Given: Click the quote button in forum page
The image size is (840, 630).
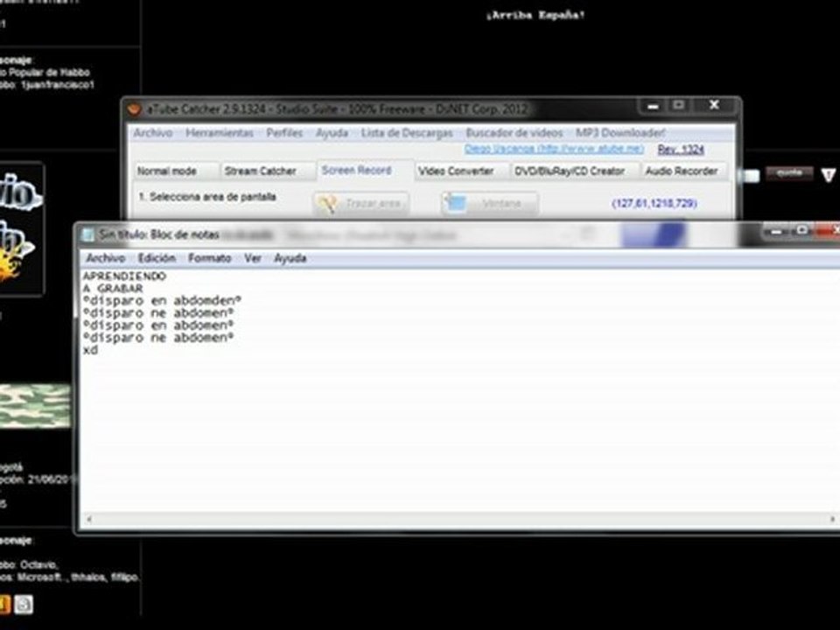Looking at the screenshot, I should [788, 173].
